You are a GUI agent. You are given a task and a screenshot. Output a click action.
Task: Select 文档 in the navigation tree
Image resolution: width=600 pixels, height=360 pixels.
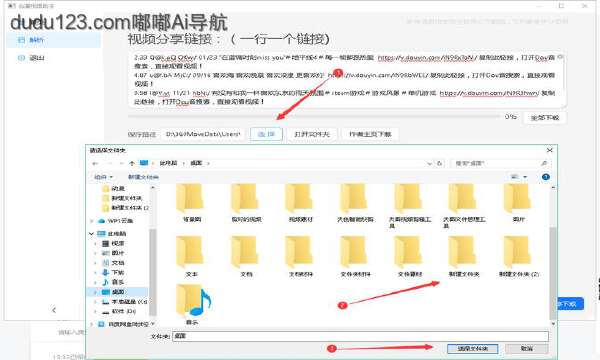(x=113, y=263)
